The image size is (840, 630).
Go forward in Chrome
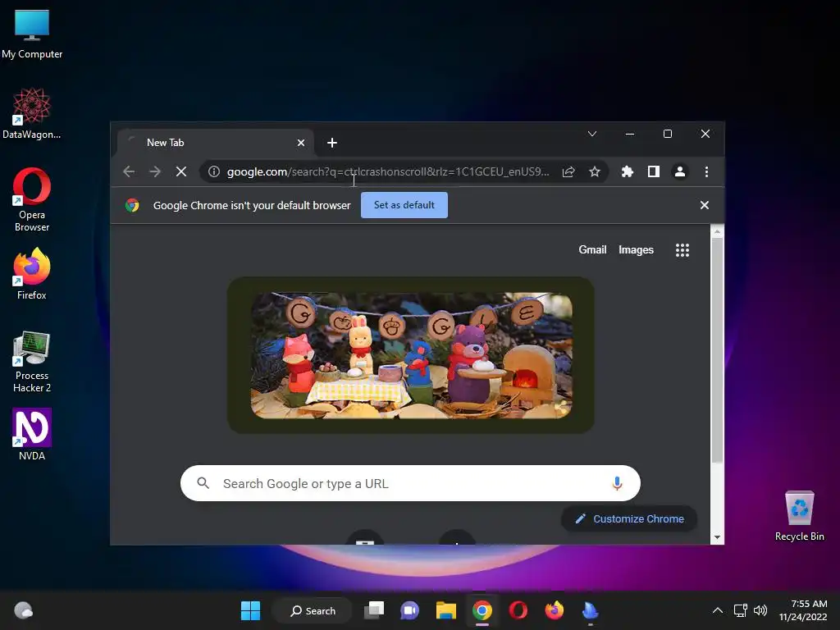point(155,171)
